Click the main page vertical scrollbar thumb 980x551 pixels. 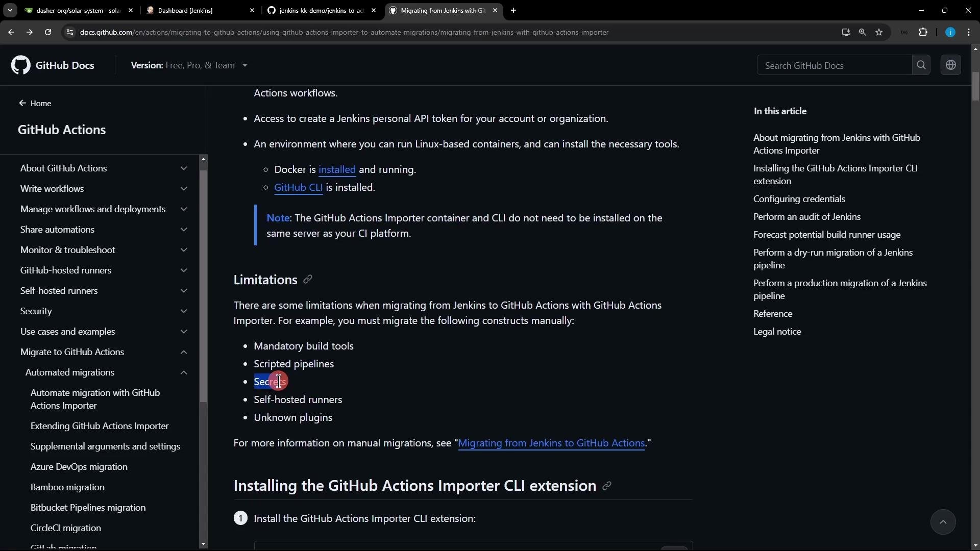click(975, 87)
